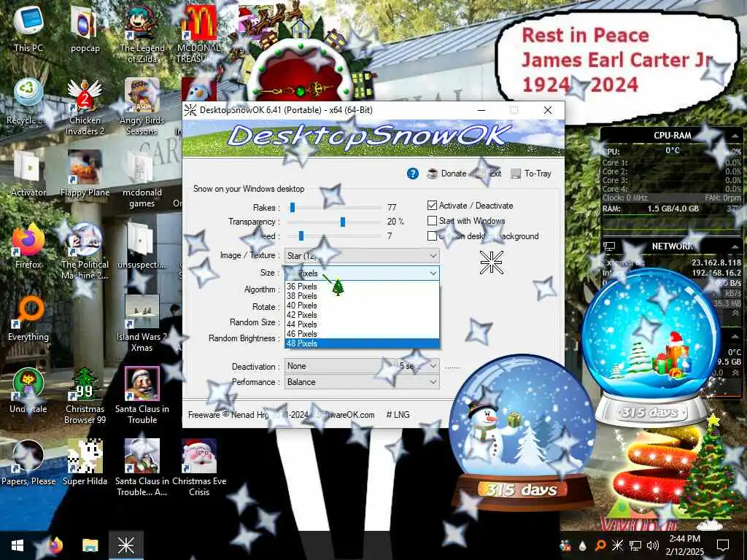Collapse the CPU-RAM widget arrow
This screenshot has height=560, width=747.
pos(736,136)
